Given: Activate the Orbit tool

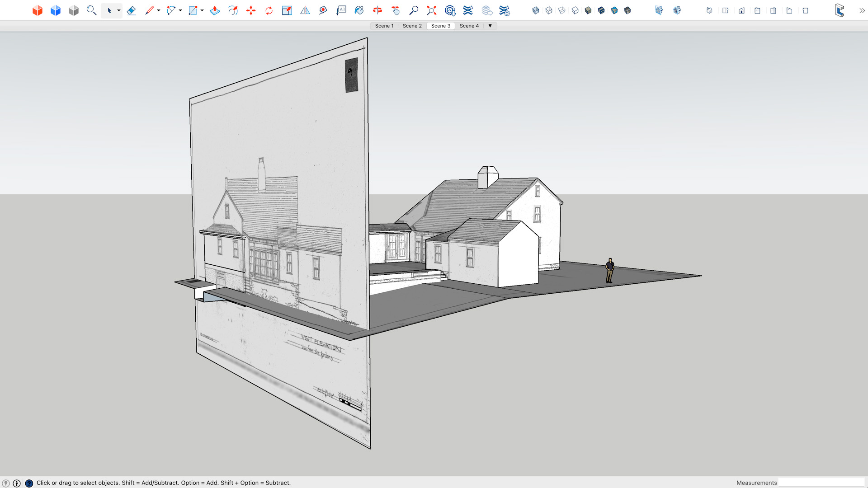Looking at the screenshot, I should pos(377,10).
